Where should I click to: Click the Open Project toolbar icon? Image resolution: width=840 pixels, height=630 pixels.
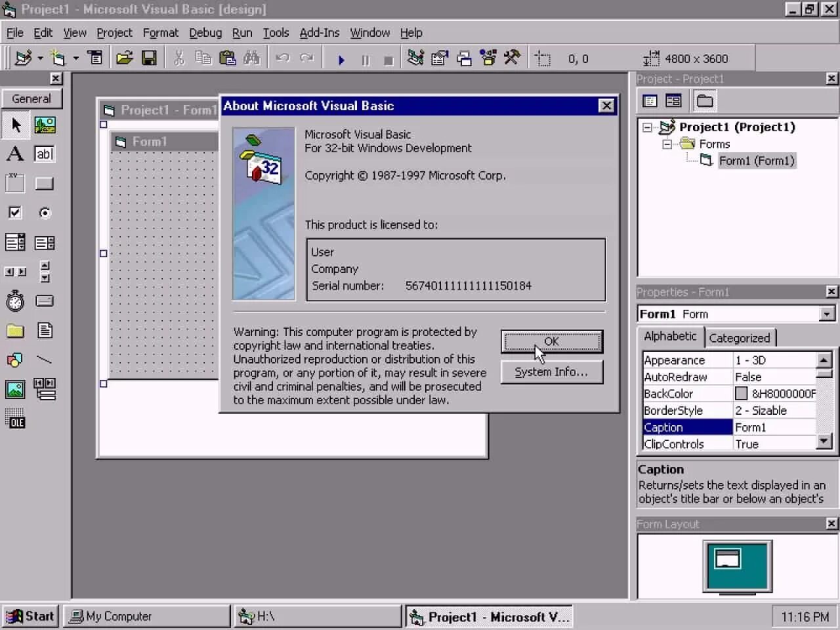tap(125, 58)
